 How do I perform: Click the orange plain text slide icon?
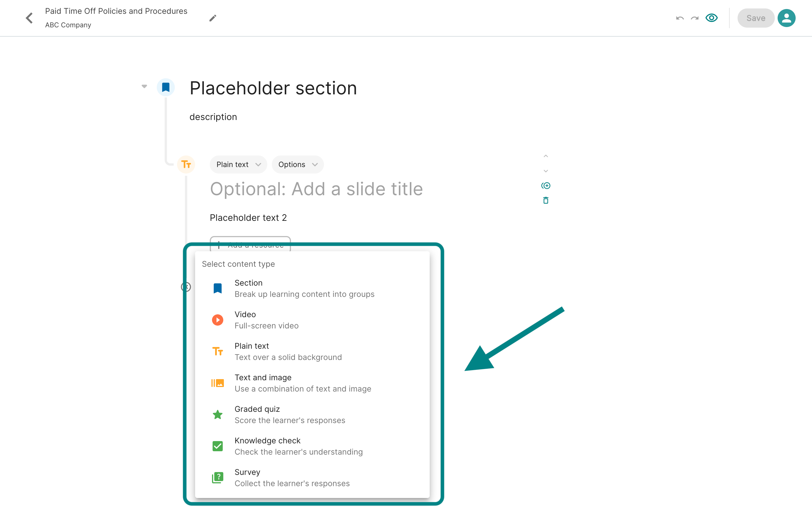186,164
